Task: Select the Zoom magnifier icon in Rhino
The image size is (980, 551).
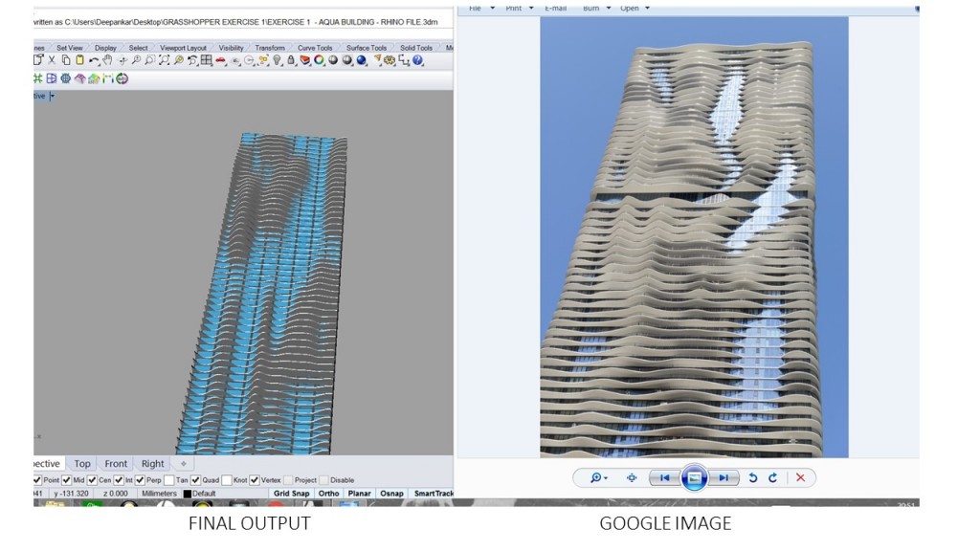Action: [136, 60]
